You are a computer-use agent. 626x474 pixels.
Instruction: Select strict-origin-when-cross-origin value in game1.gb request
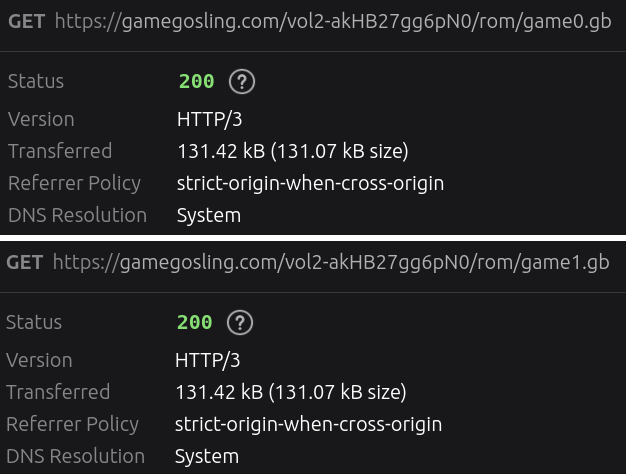308,424
